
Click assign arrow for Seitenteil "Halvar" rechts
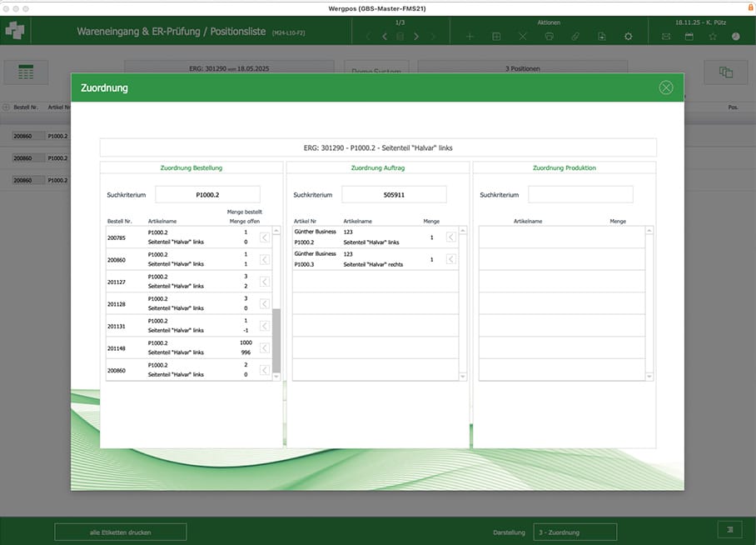[x=451, y=259]
